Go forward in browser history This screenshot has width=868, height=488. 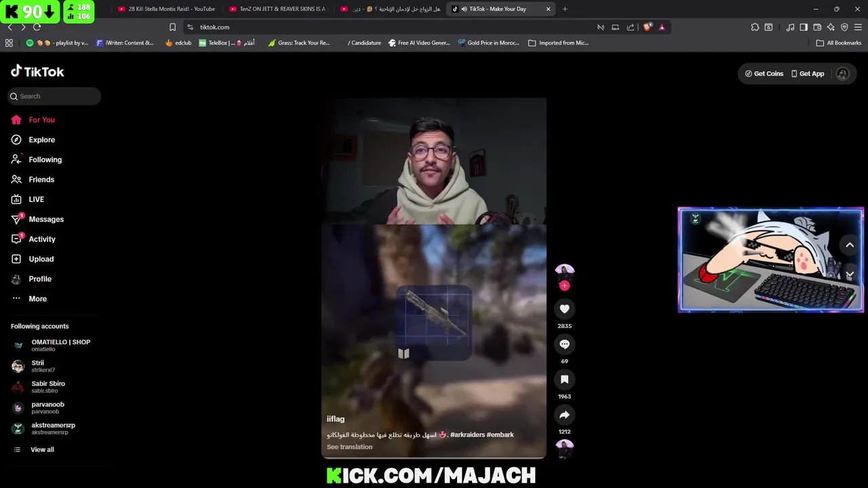23,27
